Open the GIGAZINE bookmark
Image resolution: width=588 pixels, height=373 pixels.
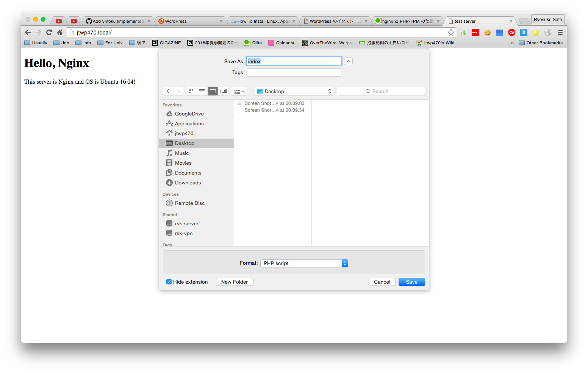[167, 43]
